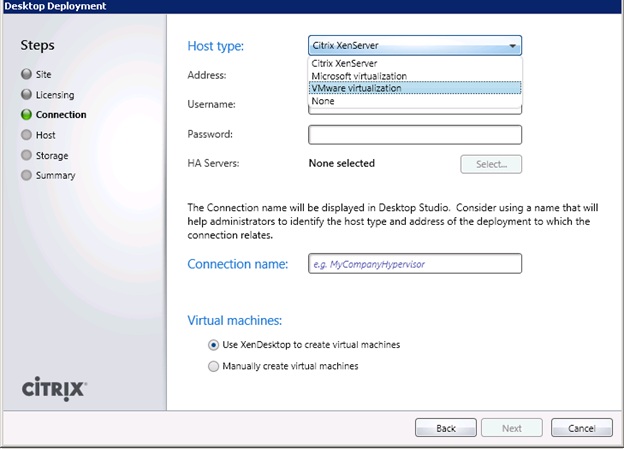Select Microsoft virtualization host type

coord(415,76)
